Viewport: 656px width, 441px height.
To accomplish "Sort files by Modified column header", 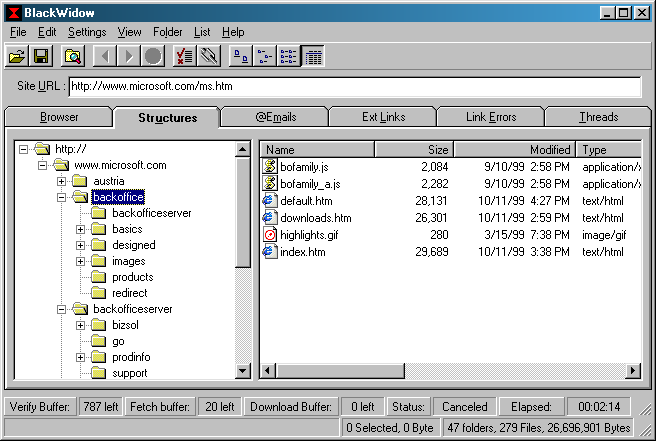I will click(515, 150).
